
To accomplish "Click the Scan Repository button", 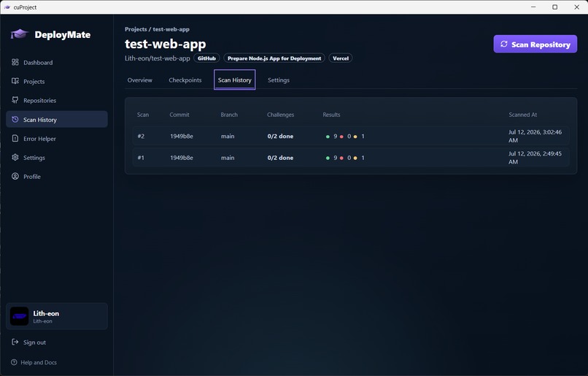I will click(x=535, y=44).
